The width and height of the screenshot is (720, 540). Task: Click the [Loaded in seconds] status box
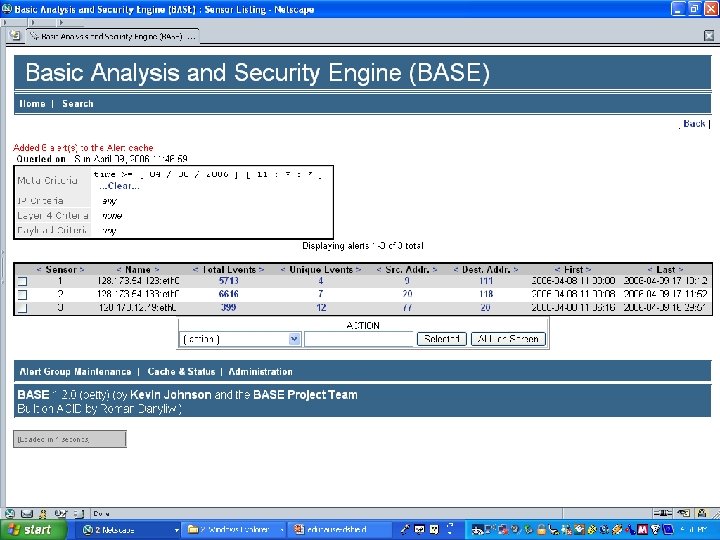(69, 439)
